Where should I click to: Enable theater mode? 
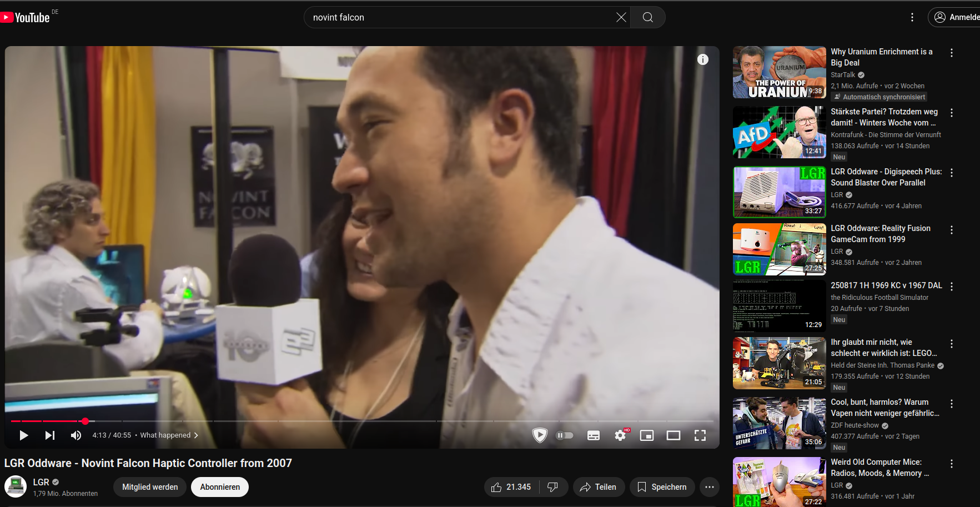coord(674,435)
